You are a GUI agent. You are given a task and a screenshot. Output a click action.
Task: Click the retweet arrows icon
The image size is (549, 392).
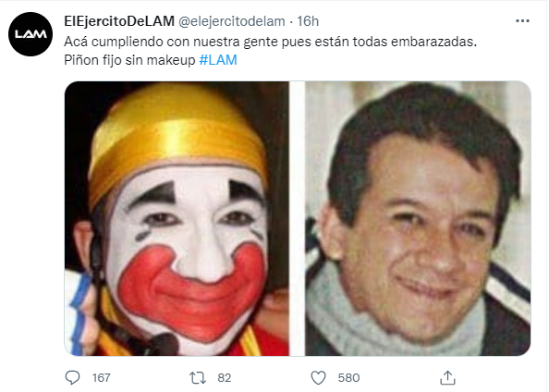198,378
